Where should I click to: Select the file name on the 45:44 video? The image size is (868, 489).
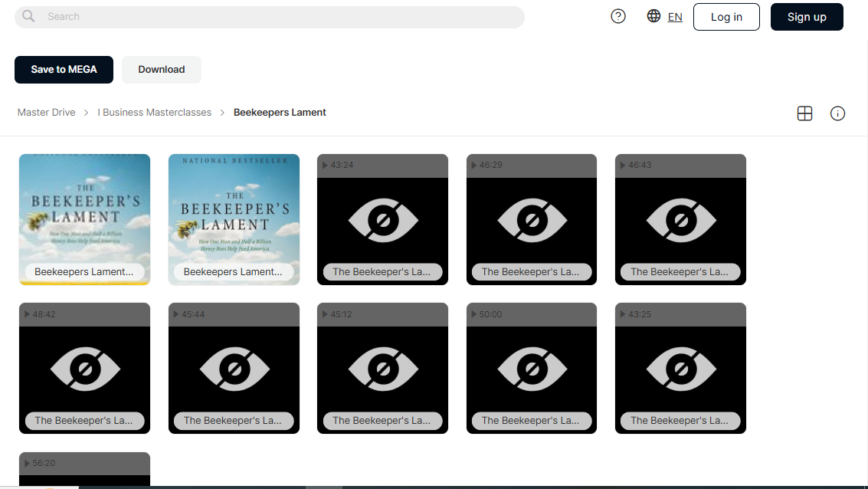pyautogui.click(x=233, y=421)
